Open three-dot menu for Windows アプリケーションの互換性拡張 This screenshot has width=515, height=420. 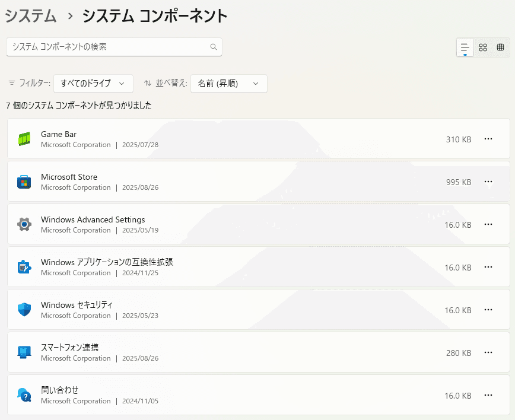coord(488,267)
